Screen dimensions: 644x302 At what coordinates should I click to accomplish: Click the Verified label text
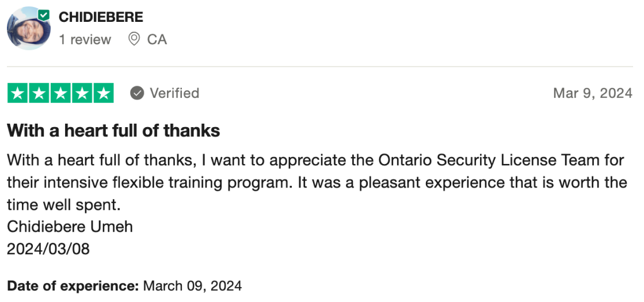174,93
